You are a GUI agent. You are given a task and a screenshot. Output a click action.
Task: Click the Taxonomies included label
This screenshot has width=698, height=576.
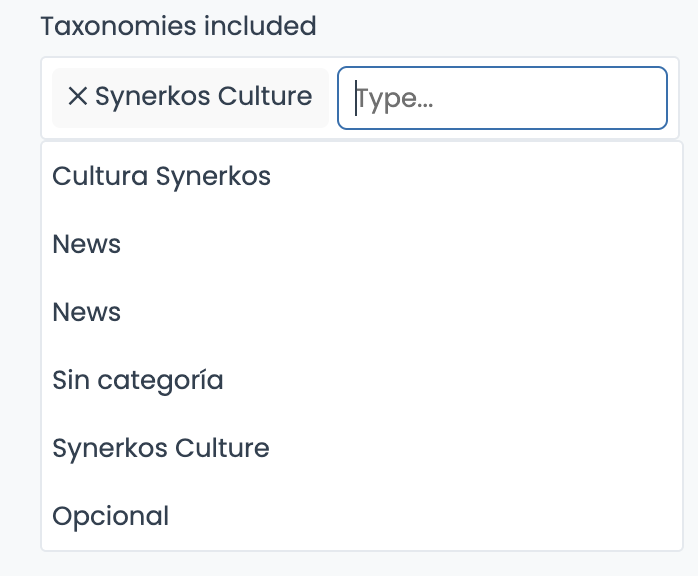pyautogui.click(x=178, y=26)
